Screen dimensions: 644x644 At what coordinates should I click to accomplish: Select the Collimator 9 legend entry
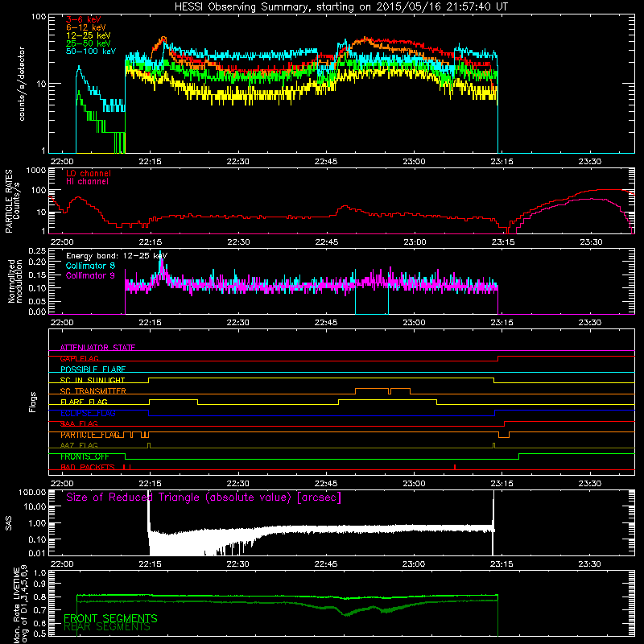(x=90, y=275)
